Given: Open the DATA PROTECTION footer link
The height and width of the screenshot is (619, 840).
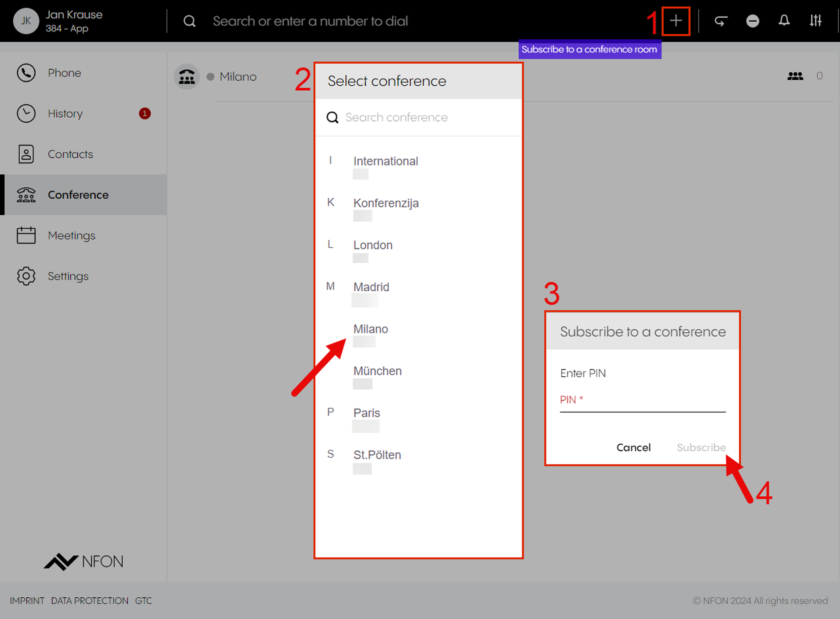Looking at the screenshot, I should click(x=89, y=601).
